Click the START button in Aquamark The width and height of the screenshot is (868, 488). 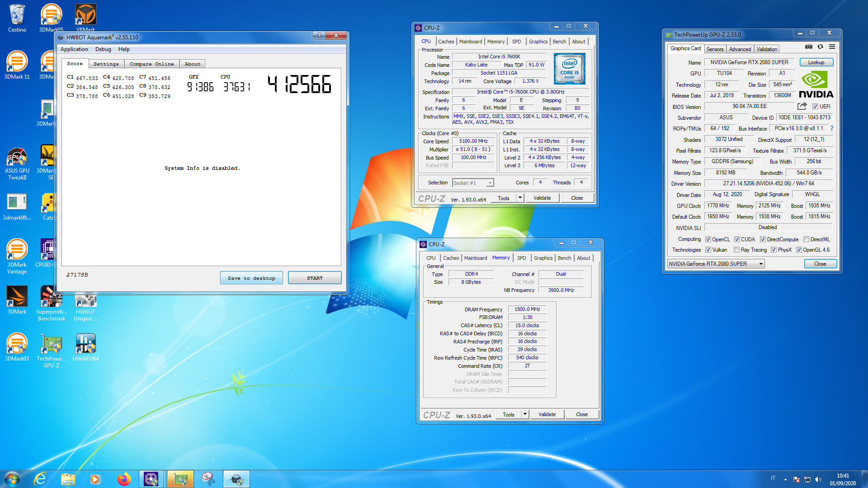click(315, 278)
